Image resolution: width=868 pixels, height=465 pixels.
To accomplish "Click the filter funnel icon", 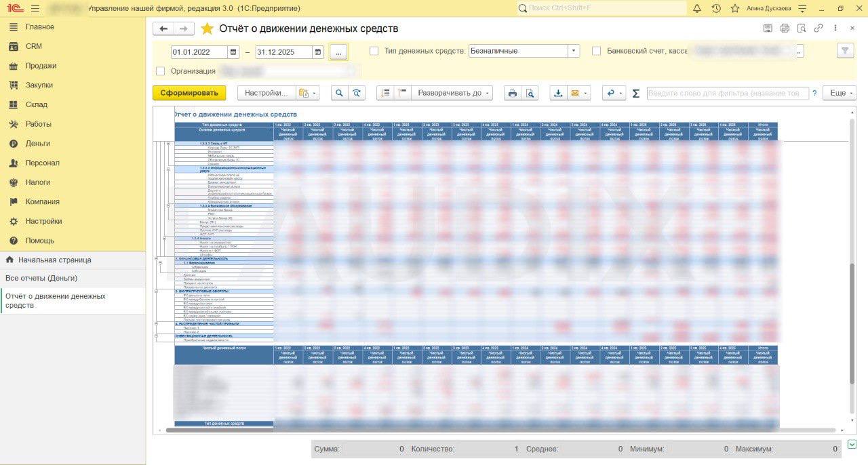I will click(x=845, y=51).
